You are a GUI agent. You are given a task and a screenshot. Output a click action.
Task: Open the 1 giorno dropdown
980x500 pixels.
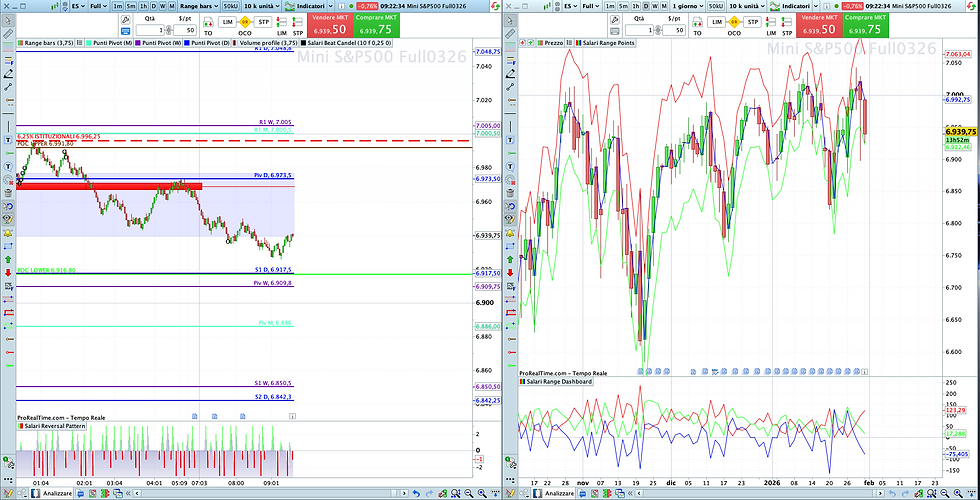688,6
